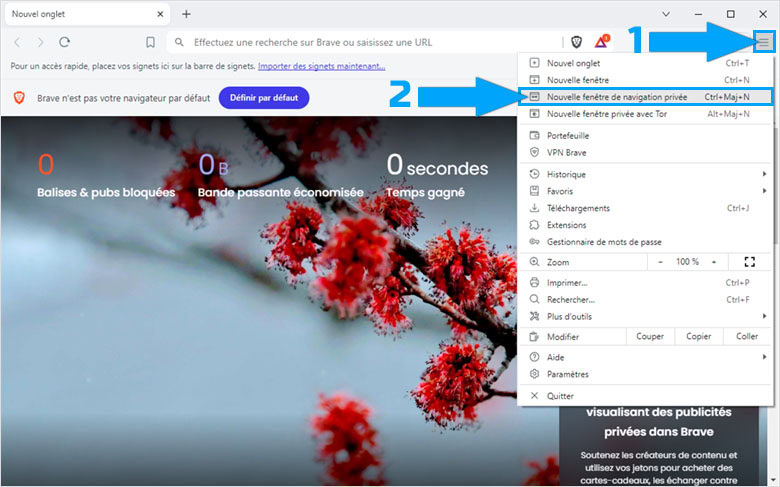The width and height of the screenshot is (780, 487).
Task: Open Nouvelle fenêtre privée avec Tor
Action: 645,114
